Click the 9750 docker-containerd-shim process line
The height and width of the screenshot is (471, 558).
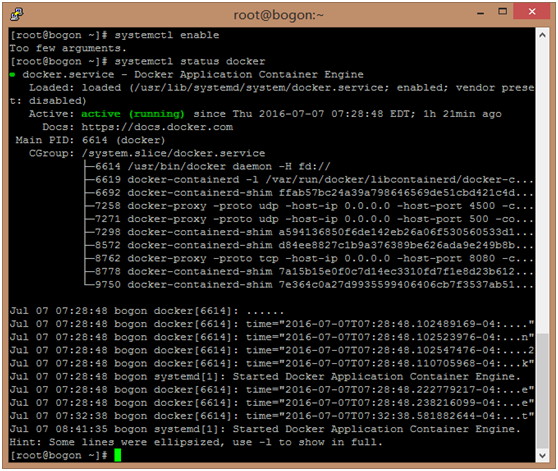[314, 285]
